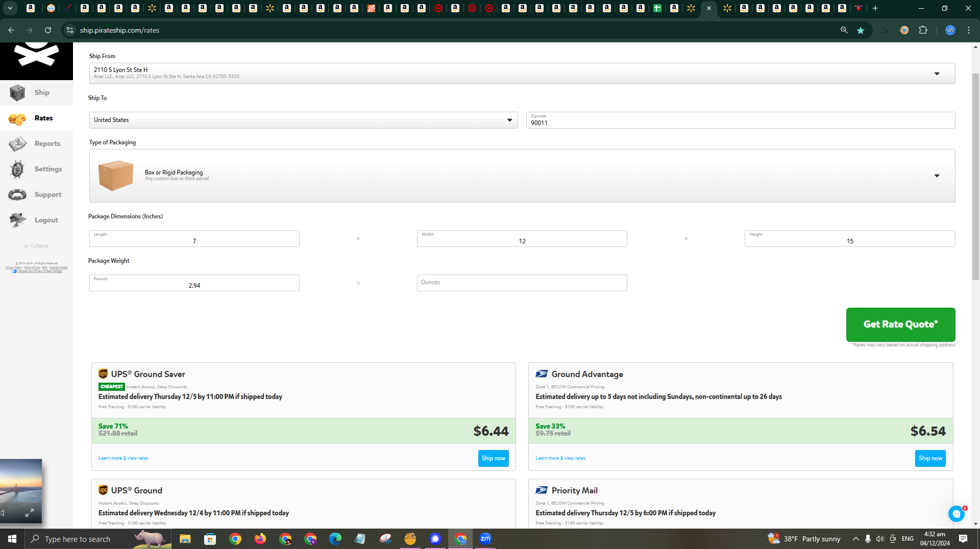Close the current Pirate Ship tab

tap(709, 8)
